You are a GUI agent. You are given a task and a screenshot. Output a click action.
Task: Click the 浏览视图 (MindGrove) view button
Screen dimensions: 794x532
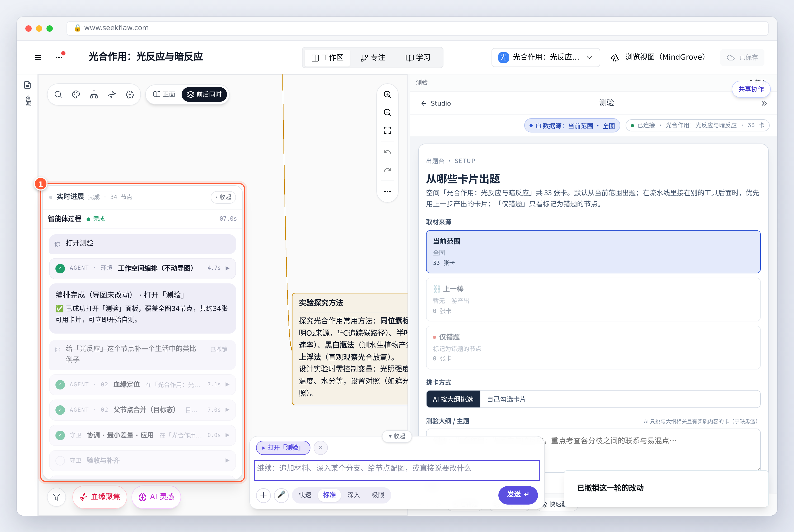[x=658, y=57]
